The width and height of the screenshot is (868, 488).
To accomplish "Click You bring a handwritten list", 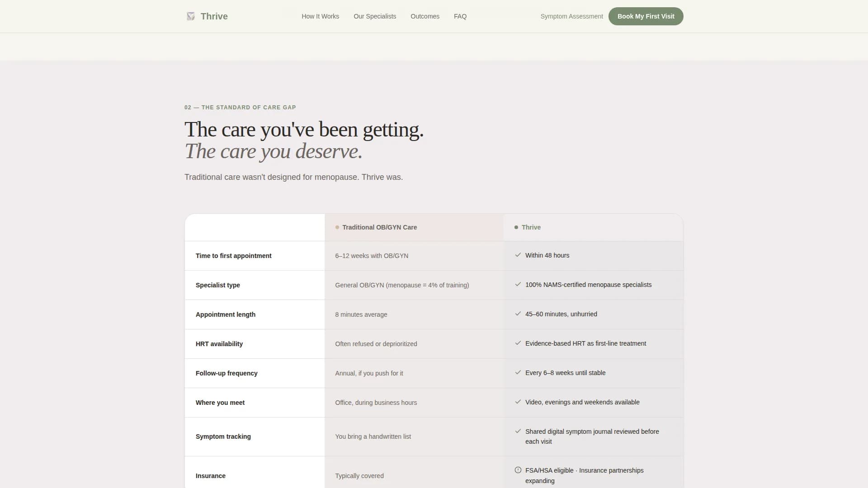I will 373,436.
